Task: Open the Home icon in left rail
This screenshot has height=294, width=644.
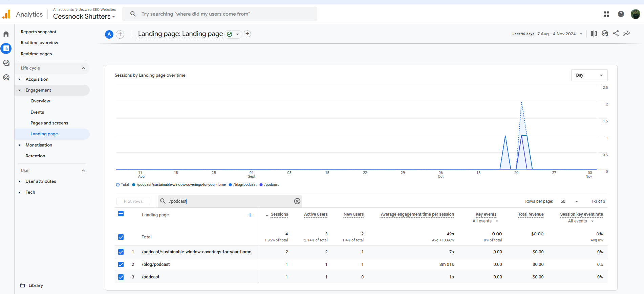Action: (6, 34)
